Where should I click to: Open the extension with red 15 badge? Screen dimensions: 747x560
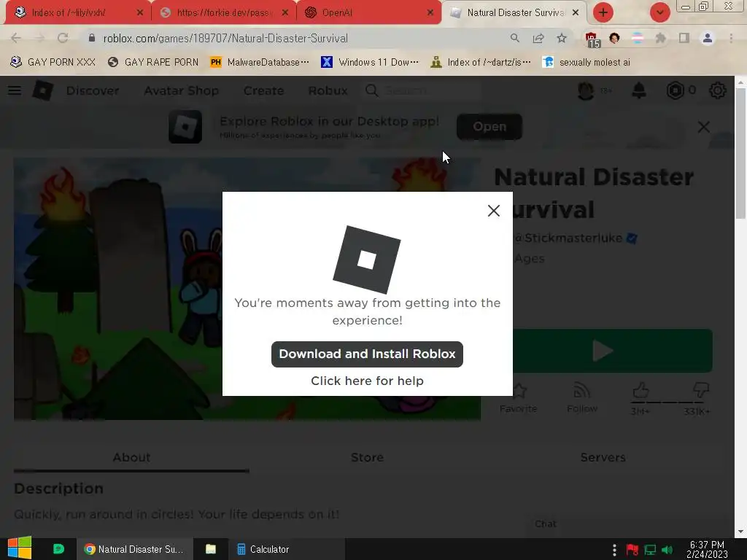coord(592,39)
